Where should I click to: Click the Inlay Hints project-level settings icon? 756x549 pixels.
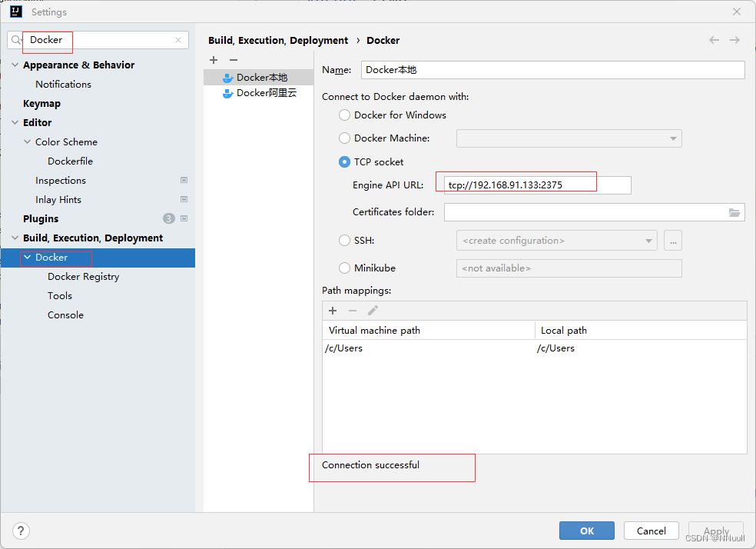click(184, 199)
